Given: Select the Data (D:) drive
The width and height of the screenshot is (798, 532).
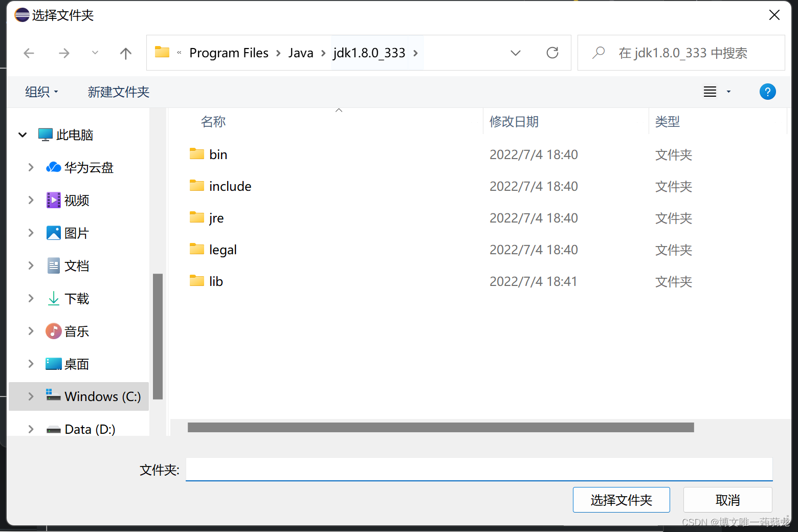Looking at the screenshot, I should 81,430.
